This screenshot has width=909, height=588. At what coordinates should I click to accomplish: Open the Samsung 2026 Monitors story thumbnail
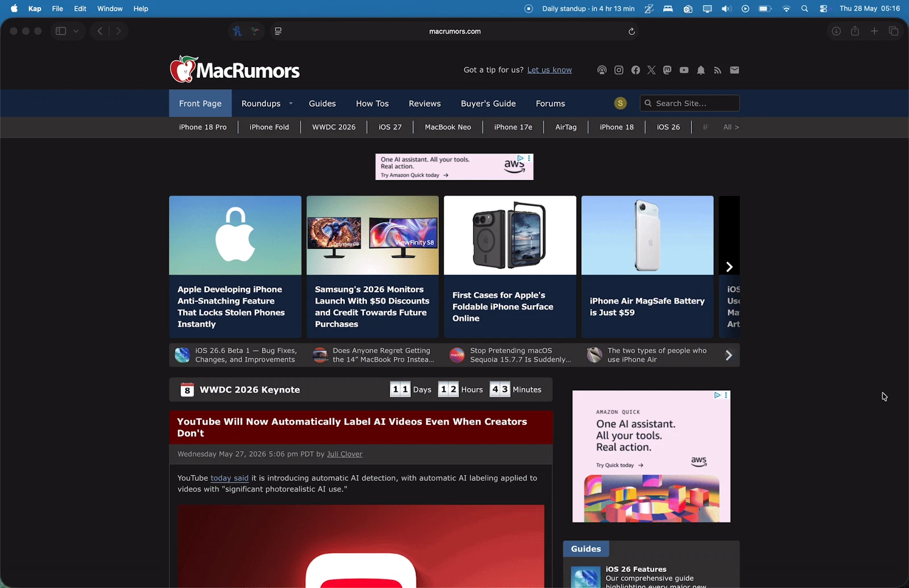[x=373, y=235]
